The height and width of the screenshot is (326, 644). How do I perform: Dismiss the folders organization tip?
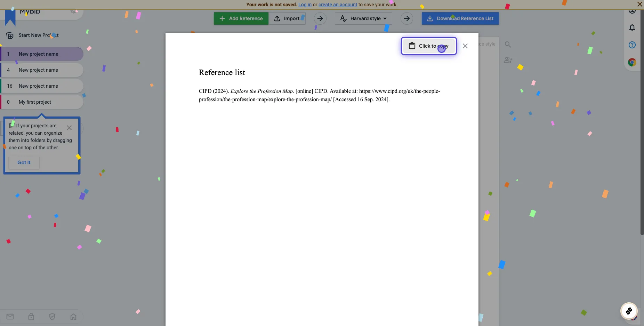[x=69, y=128]
